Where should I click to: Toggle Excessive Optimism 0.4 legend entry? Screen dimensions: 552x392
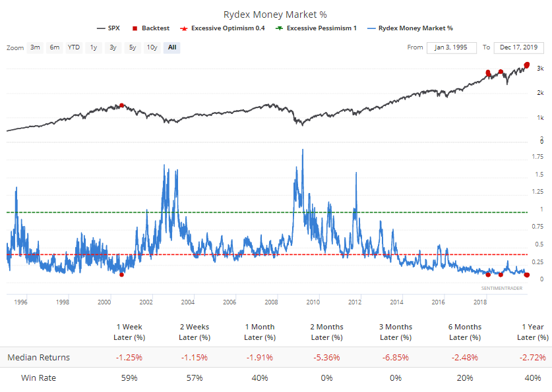point(222,28)
